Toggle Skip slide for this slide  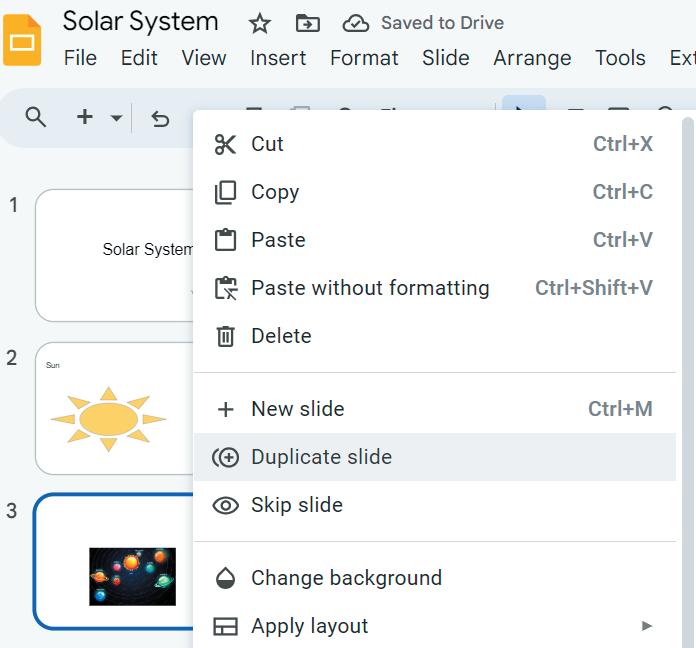[x=296, y=505]
